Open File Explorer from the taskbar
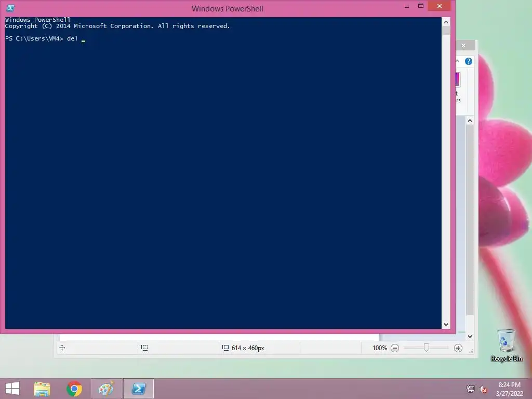Viewport: 532px width, 399px height. click(42, 389)
